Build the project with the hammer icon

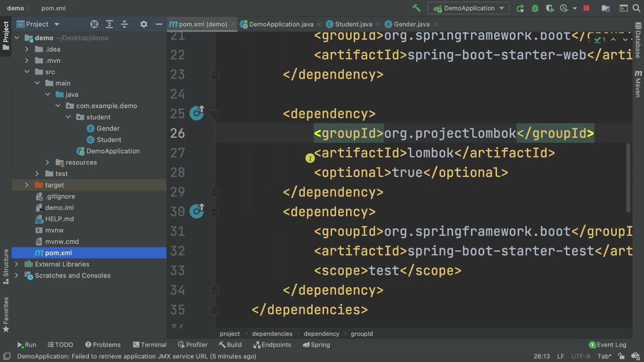click(x=417, y=8)
